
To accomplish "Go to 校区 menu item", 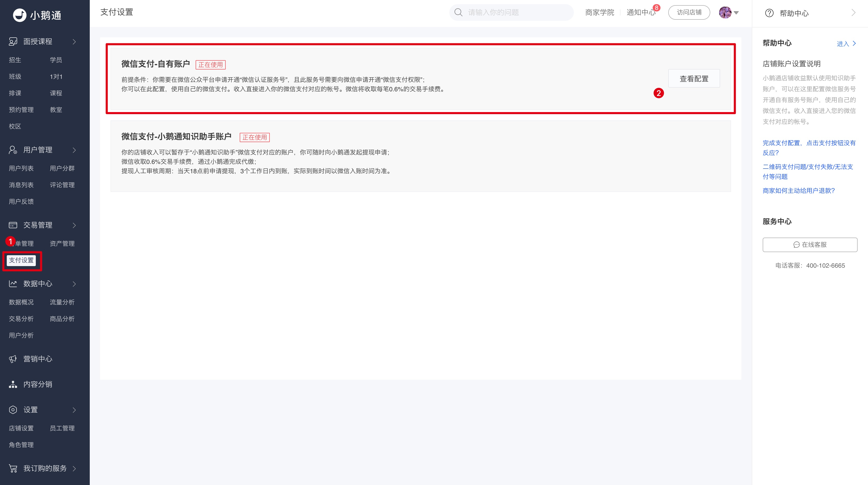I will click(15, 127).
